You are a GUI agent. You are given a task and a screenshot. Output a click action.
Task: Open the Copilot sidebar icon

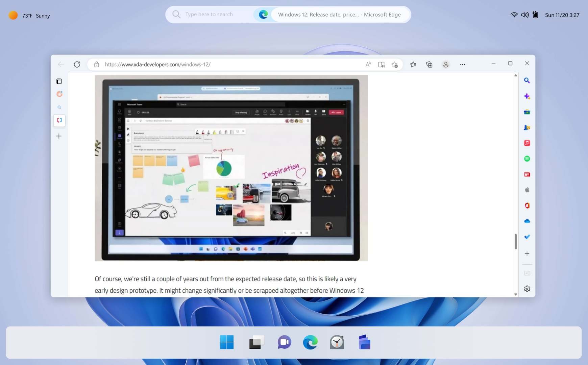tap(527, 96)
